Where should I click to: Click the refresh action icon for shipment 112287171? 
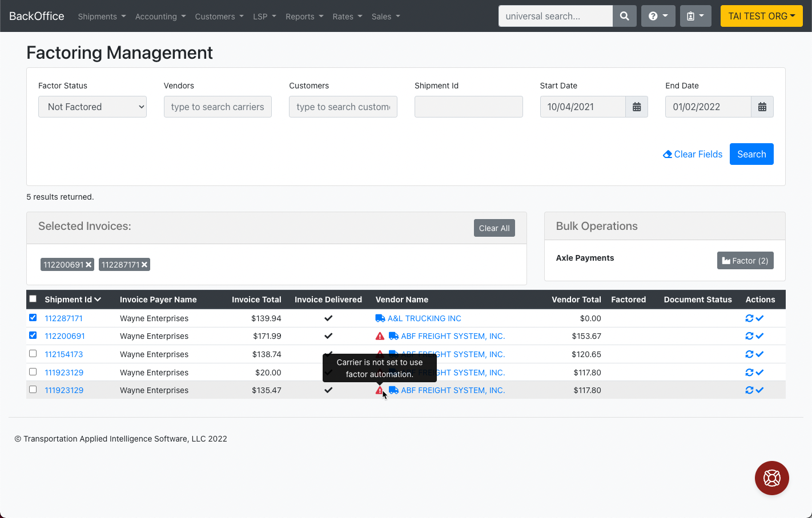(x=748, y=318)
